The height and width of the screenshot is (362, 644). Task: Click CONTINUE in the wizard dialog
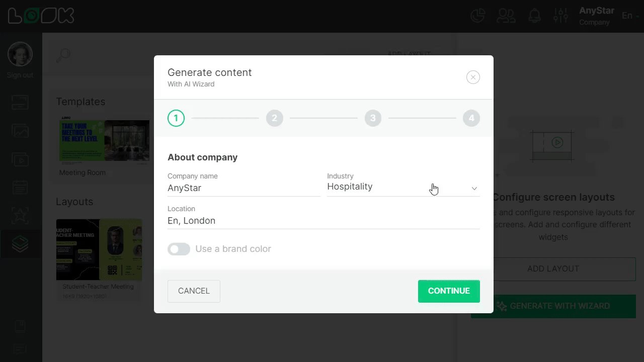pos(448,291)
